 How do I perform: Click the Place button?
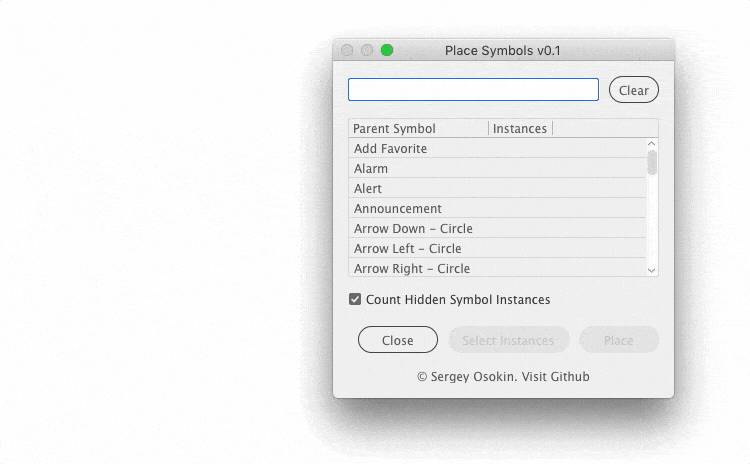(x=619, y=340)
